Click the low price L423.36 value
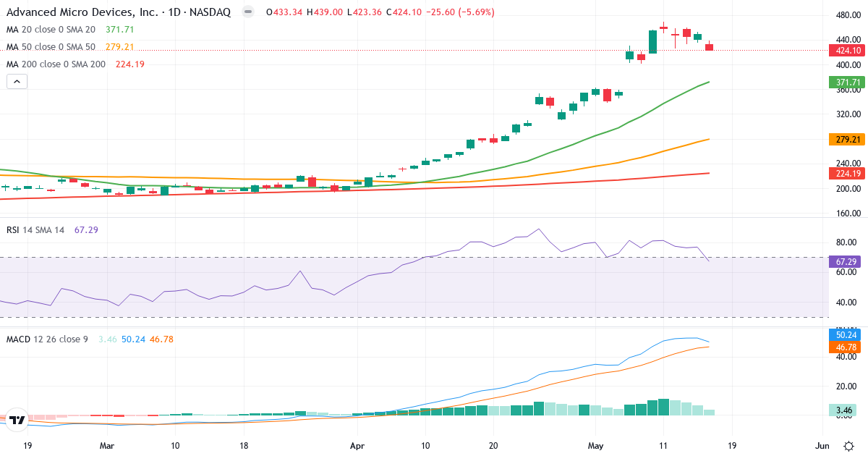The image size is (868, 456). click(x=365, y=12)
